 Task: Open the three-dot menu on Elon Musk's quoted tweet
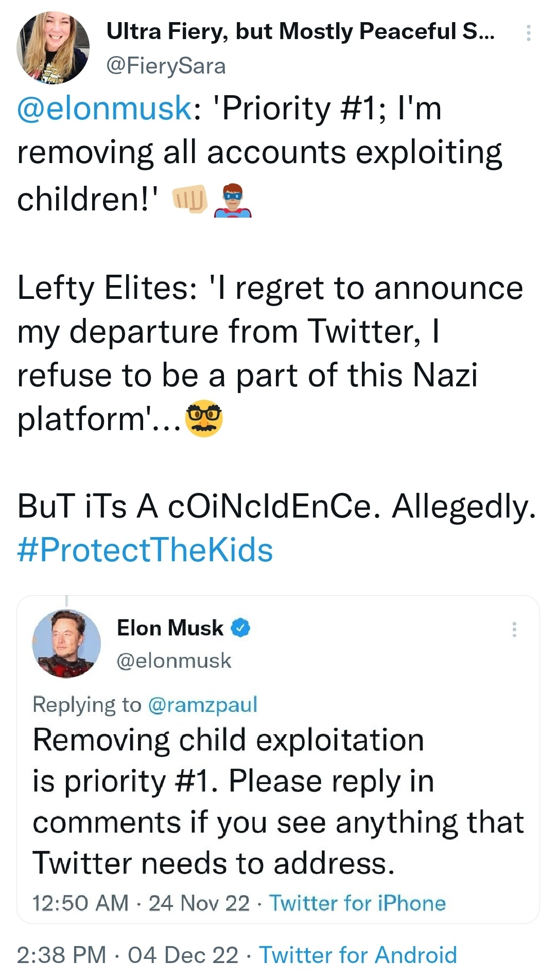click(514, 629)
